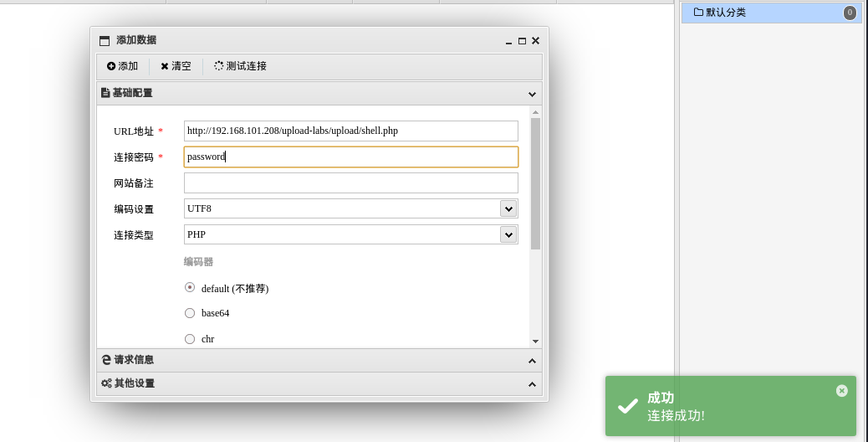
Task: Click the 请求信息 section header label
Action: pyautogui.click(x=134, y=360)
